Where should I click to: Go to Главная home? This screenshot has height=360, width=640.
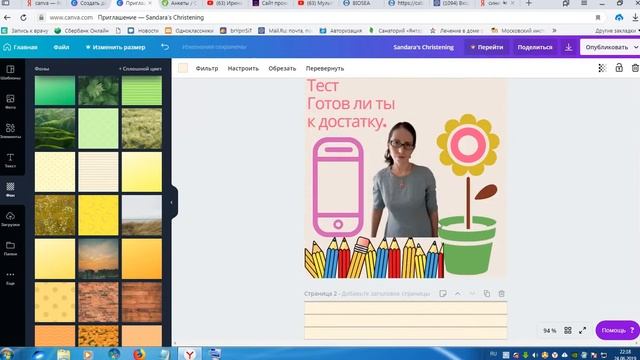(20, 47)
